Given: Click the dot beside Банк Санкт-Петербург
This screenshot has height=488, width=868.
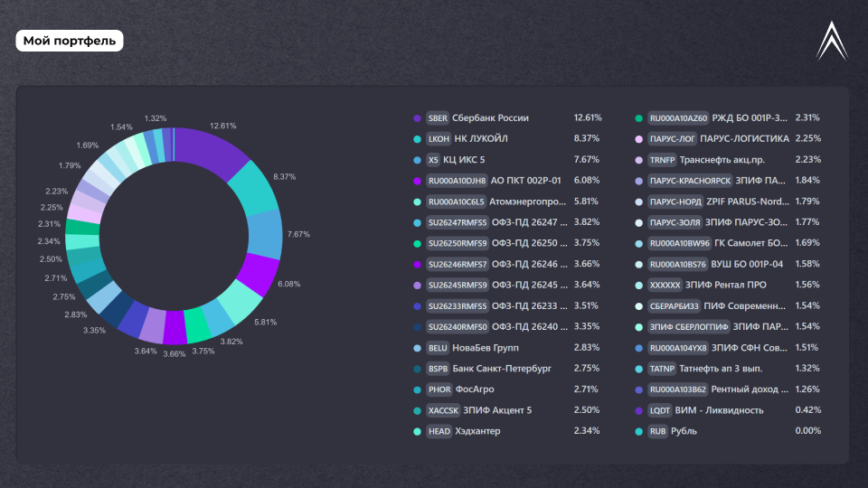Looking at the screenshot, I should [418, 369].
